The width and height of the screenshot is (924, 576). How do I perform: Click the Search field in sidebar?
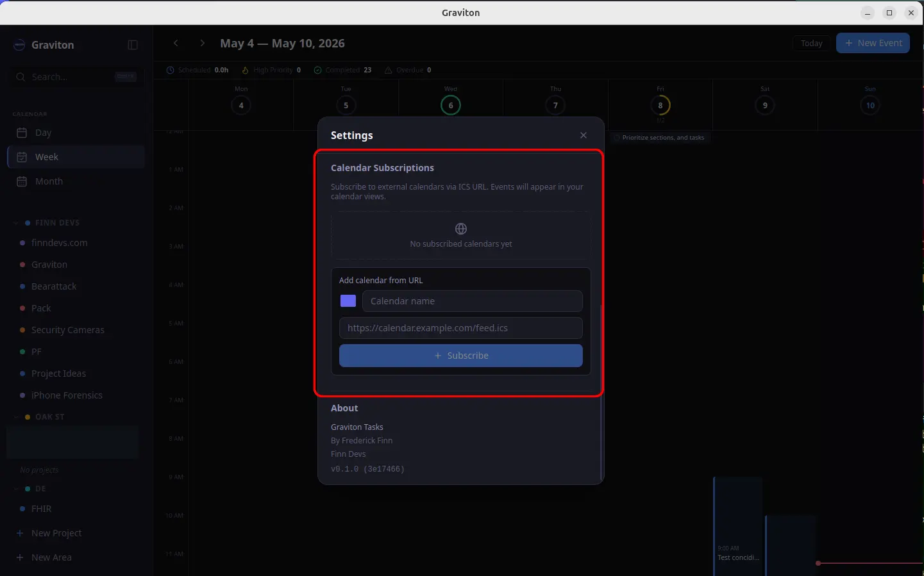tap(76, 77)
